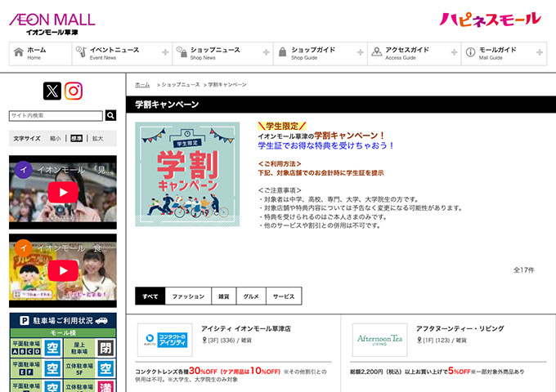Click the Afternoon Tea Living logo
Image resolution: width=556 pixels, height=392 pixels.
(x=380, y=340)
